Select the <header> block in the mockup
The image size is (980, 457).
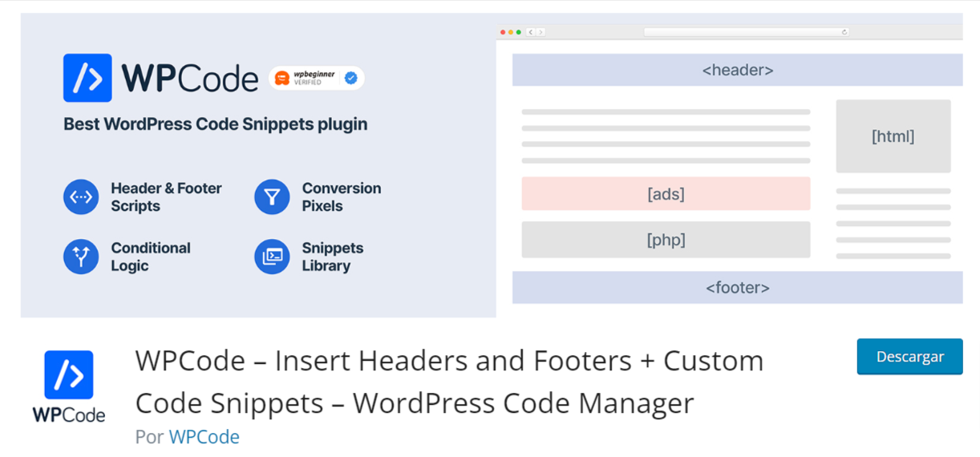737,70
